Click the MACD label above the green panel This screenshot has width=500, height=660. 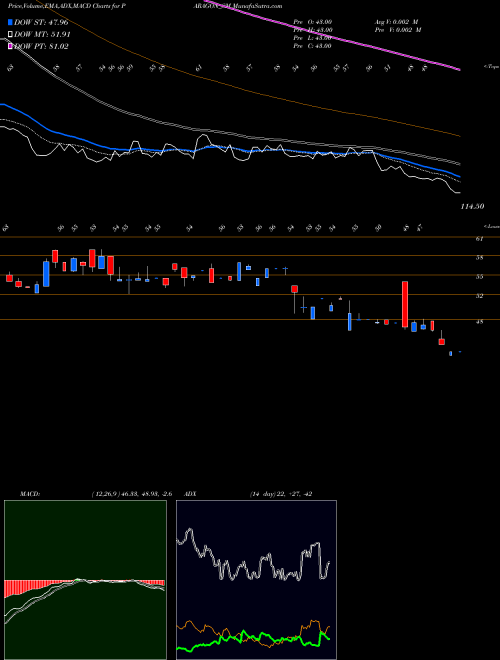click(30, 494)
